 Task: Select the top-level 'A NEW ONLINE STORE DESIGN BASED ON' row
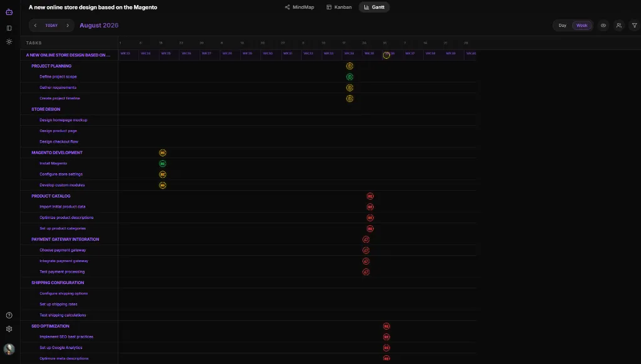(68, 55)
